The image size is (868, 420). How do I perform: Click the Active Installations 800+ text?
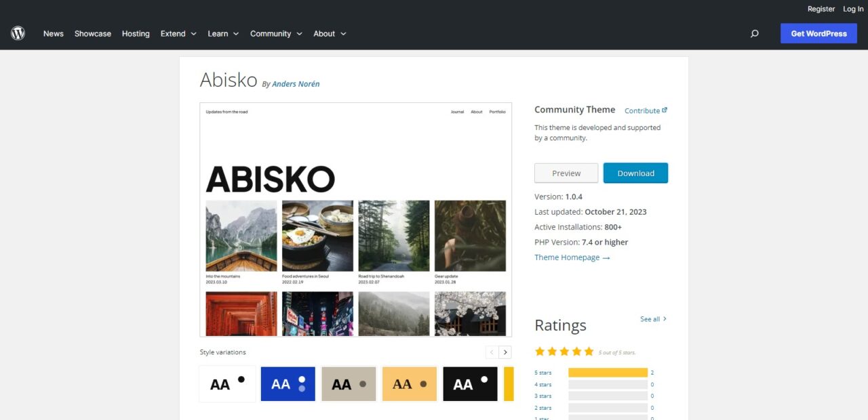click(578, 227)
